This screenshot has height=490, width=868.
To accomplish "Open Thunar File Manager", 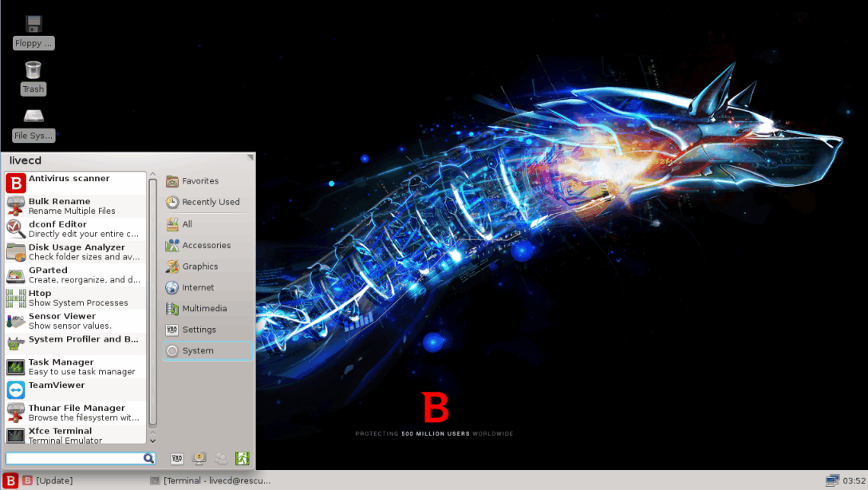I will tap(75, 413).
